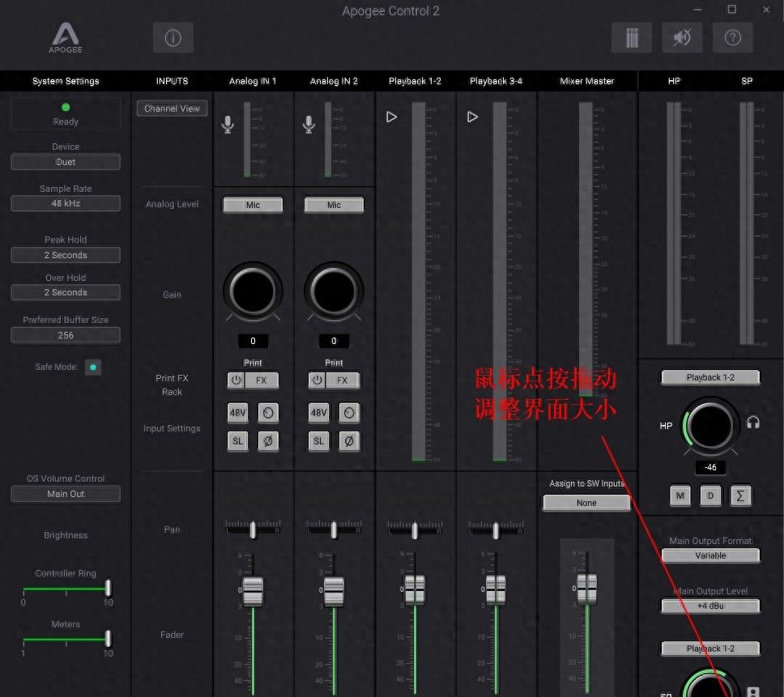This screenshot has width=784, height=697.
Task: Open the Sample Rate 48 kHz dropdown
Action: click(x=66, y=203)
